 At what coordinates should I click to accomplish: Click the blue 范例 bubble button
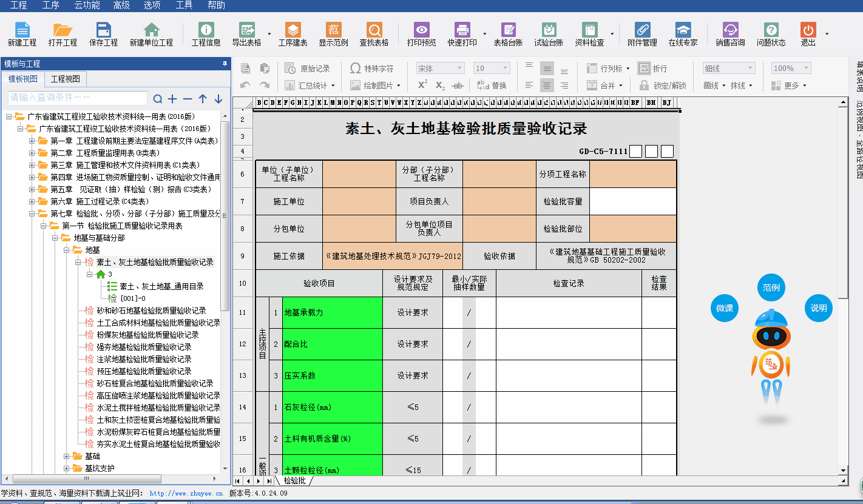click(x=771, y=287)
